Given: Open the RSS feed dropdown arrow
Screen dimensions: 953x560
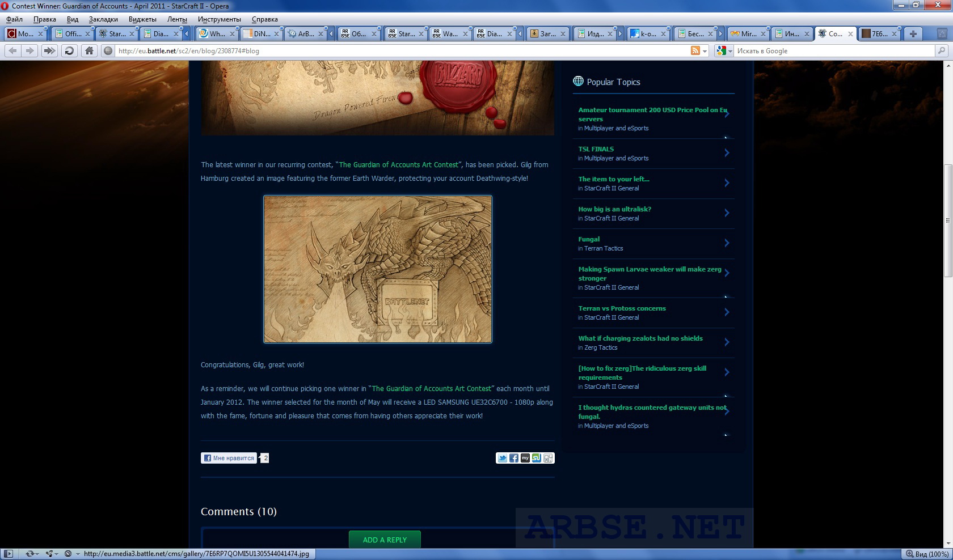Looking at the screenshot, I should [x=705, y=51].
